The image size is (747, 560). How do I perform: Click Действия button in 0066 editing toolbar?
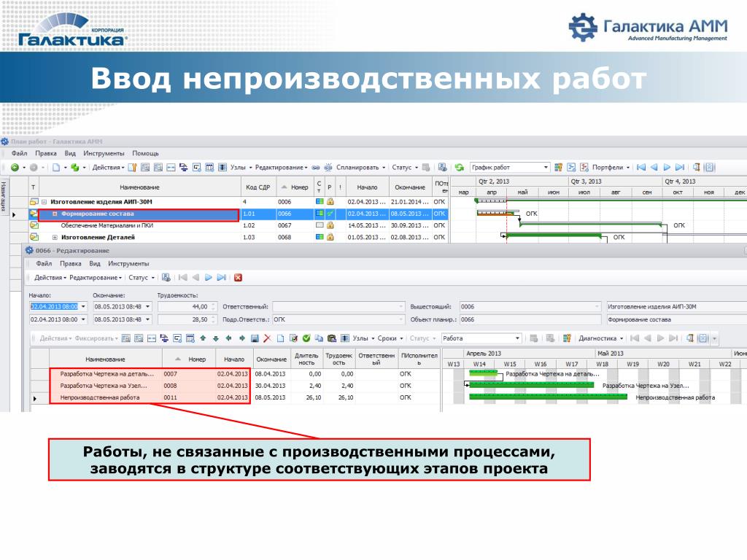pyautogui.click(x=50, y=278)
